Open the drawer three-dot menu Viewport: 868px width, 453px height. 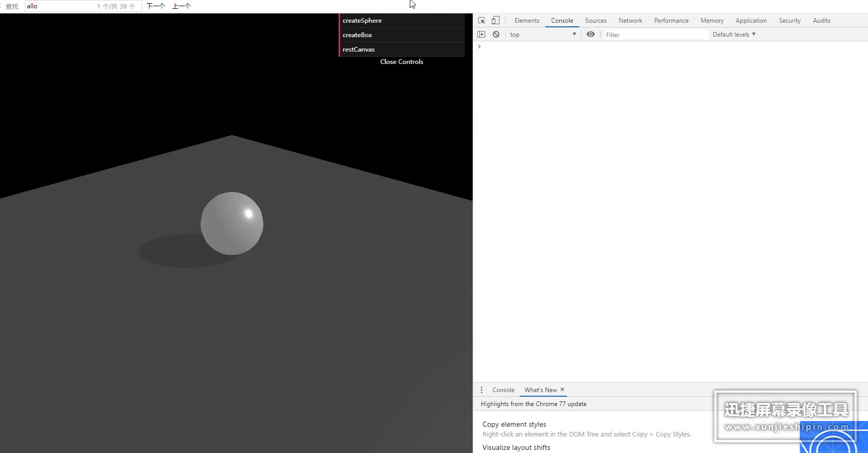coord(481,390)
